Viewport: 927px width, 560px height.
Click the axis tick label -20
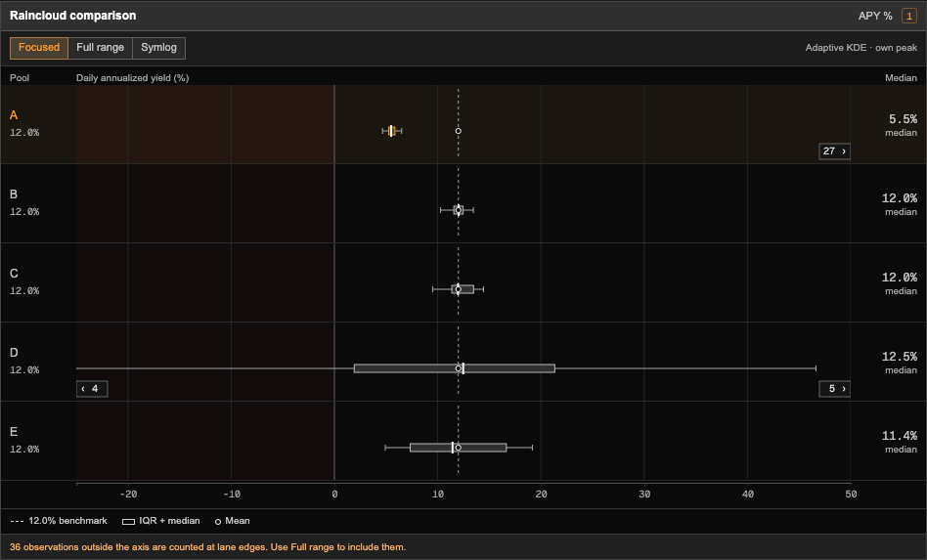pyautogui.click(x=128, y=495)
